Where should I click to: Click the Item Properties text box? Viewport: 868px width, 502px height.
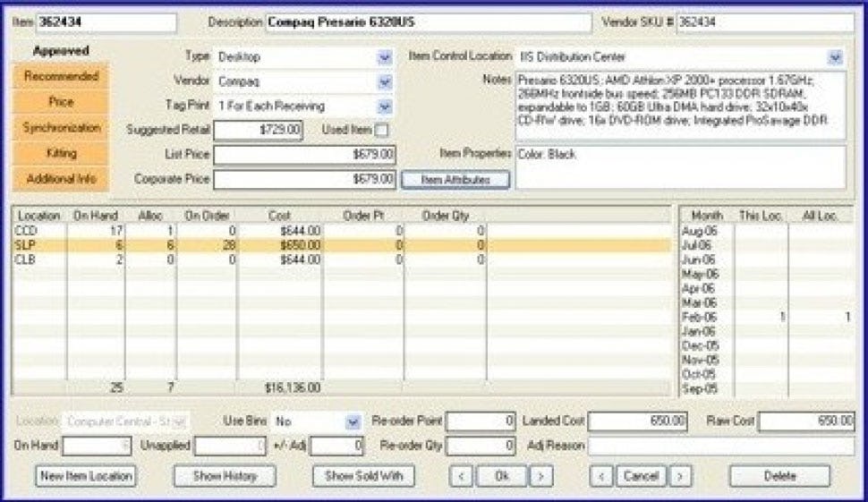680,167
